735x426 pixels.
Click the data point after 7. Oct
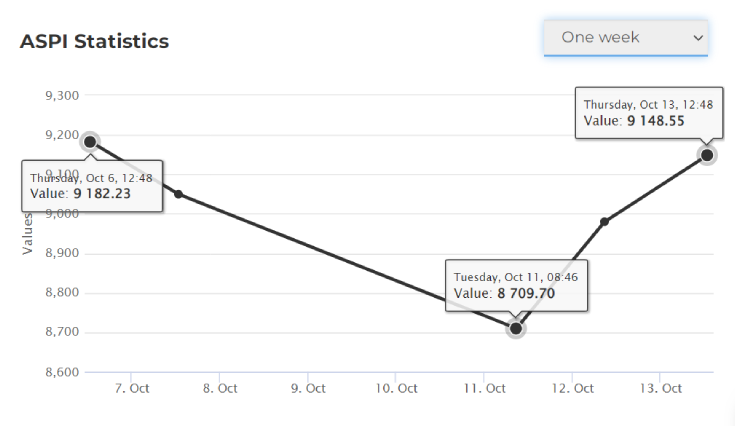click(178, 194)
